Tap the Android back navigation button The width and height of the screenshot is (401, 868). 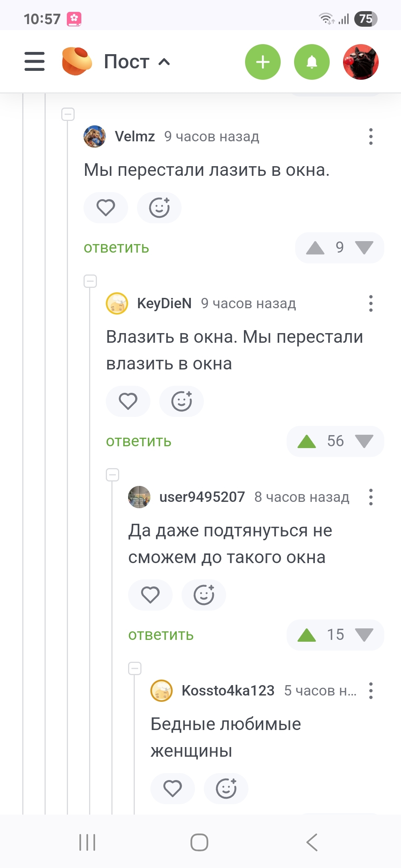point(312,842)
